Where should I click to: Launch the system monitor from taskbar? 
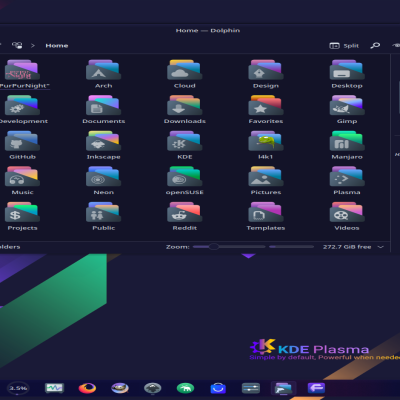click(54, 388)
